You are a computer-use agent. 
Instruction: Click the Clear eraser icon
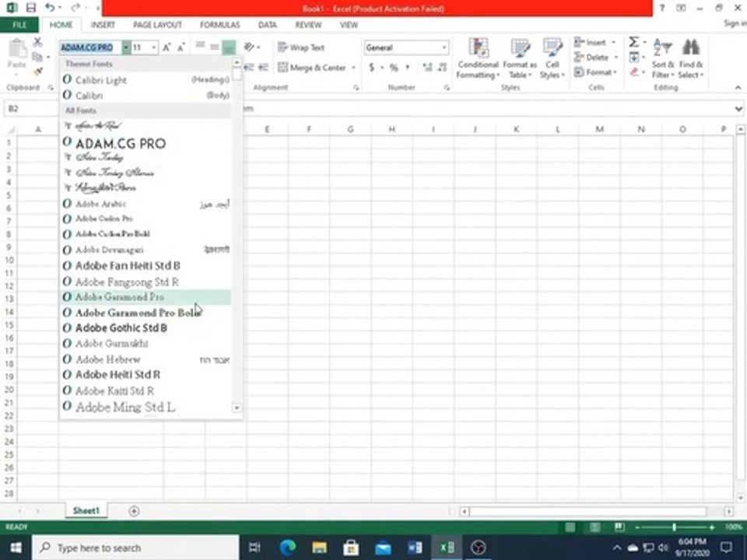(634, 72)
